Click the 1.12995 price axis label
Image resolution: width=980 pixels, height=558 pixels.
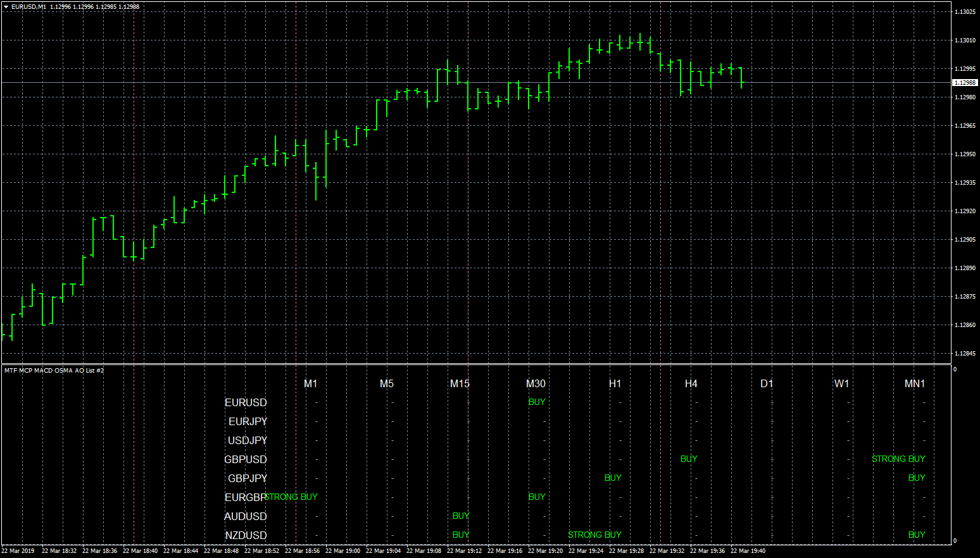pos(965,69)
